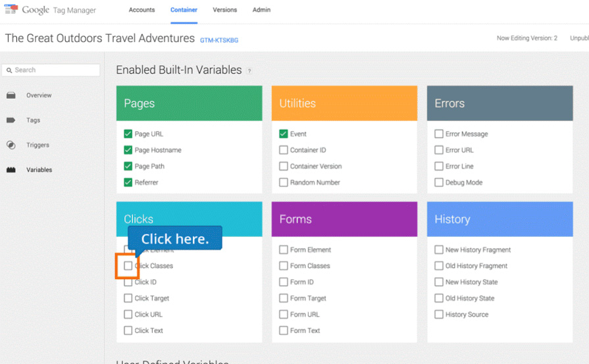Image resolution: width=589 pixels, height=364 pixels.
Task: Open the Accounts tab
Action: tap(141, 10)
